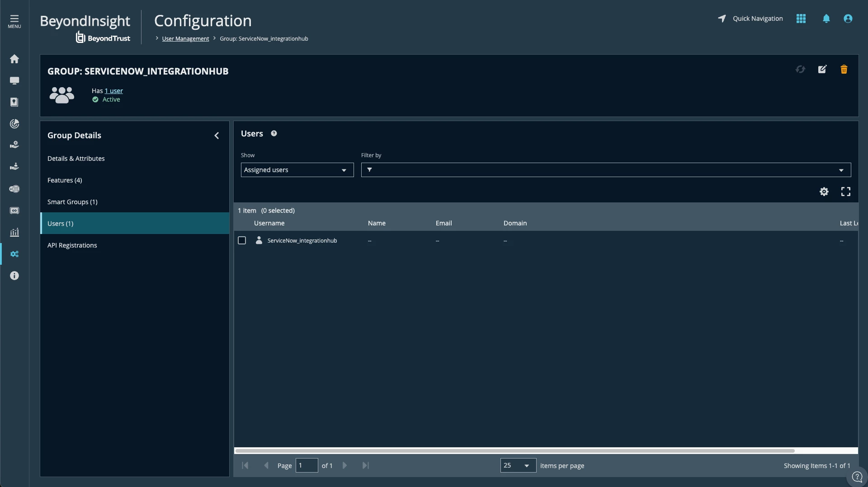
Task: Click the Quick Navigation arrow icon
Action: coord(722,19)
